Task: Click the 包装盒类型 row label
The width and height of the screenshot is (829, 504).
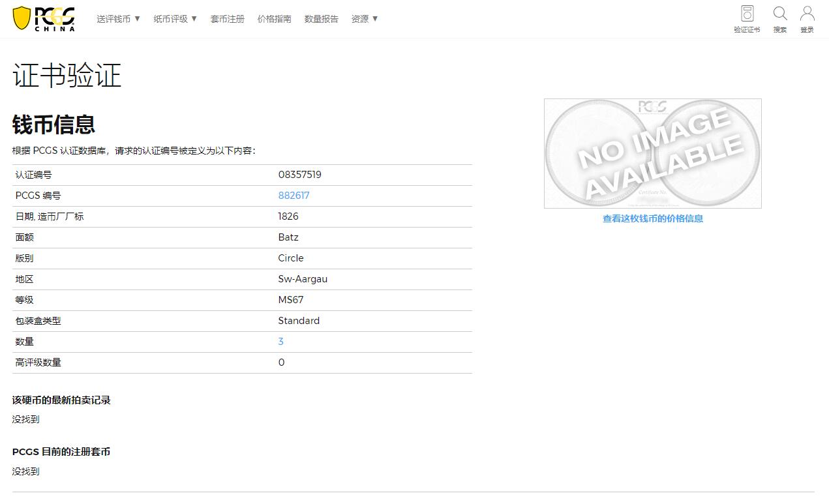Action: tap(38, 321)
